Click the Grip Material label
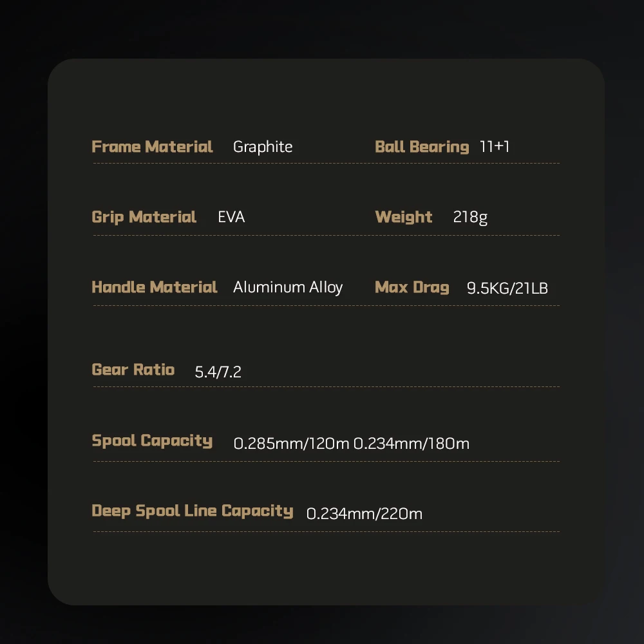The height and width of the screenshot is (644, 644). pos(144,217)
